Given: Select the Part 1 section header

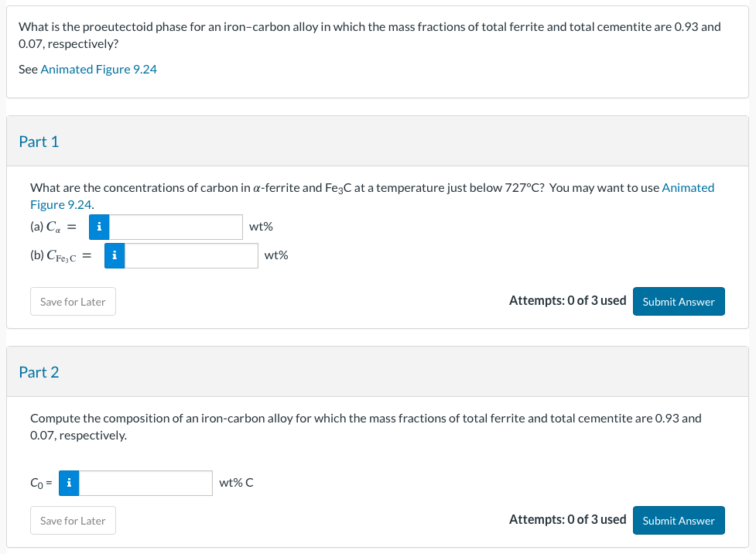Looking at the screenshot, I should [39, 142].
